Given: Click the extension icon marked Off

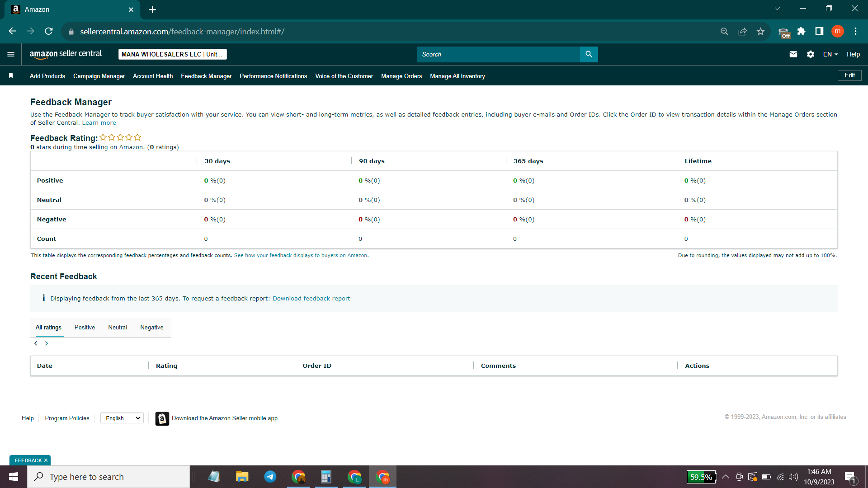Looking at the screenshot, I should pos(784,33).
